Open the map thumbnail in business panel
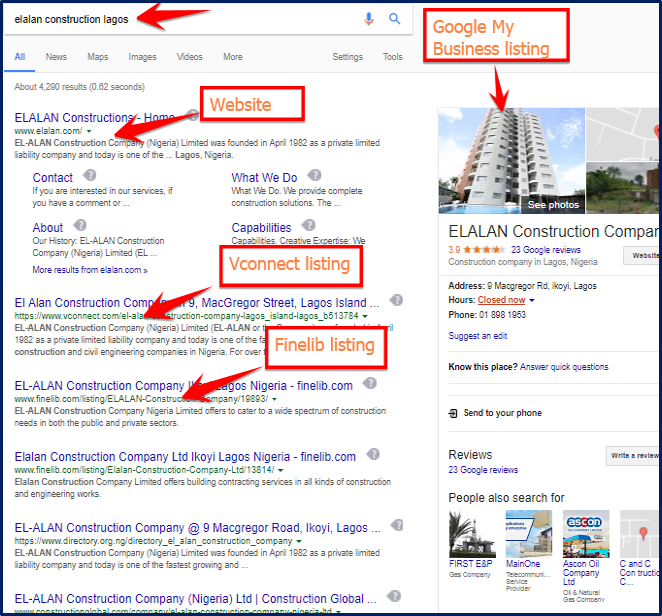 click(622, 134)
